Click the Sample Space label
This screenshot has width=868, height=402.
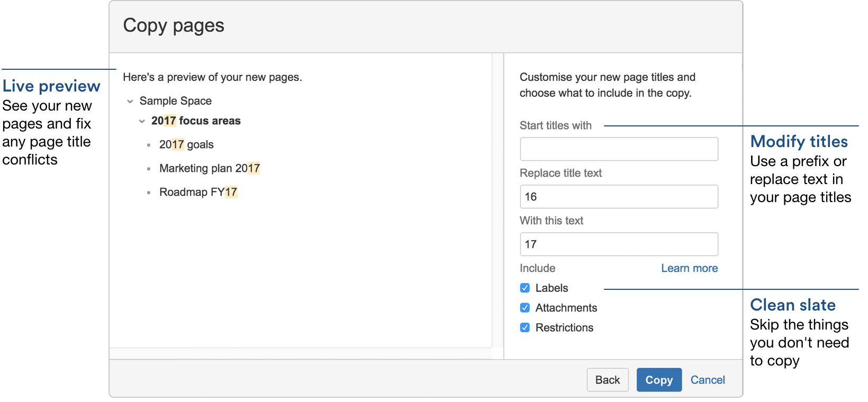(175, 101)
